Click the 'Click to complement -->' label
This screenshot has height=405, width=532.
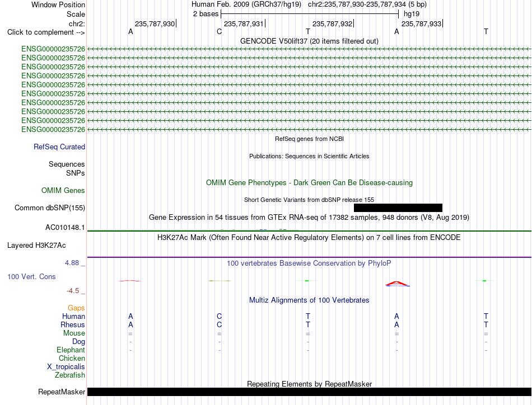pos(46,32)
